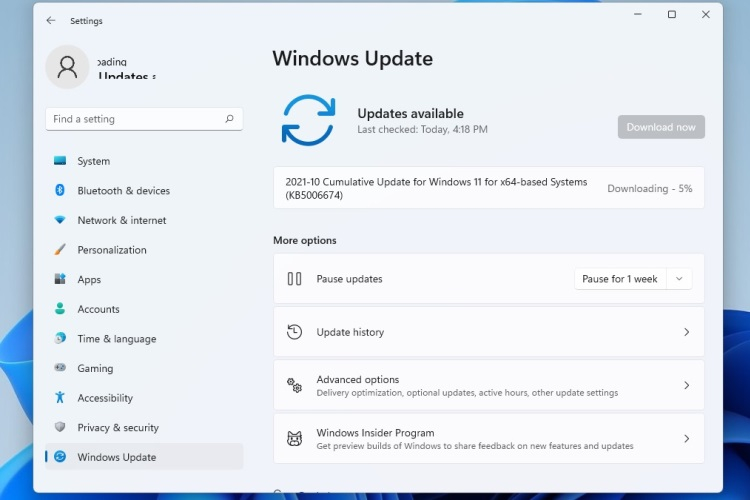Open the user profile avatar

pos(67,67)
